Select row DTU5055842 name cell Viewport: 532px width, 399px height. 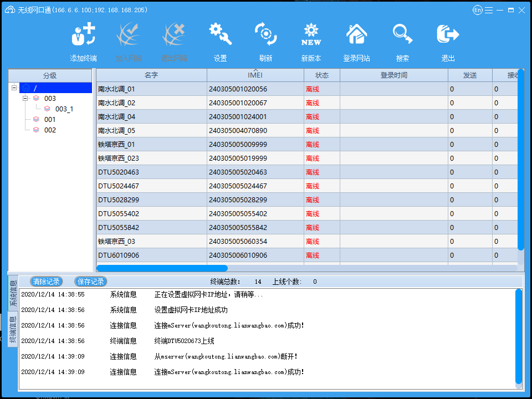[x=151, y=228]
